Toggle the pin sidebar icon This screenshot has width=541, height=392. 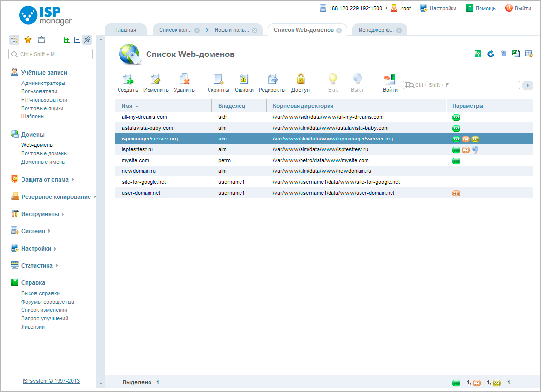coord(87,40)
